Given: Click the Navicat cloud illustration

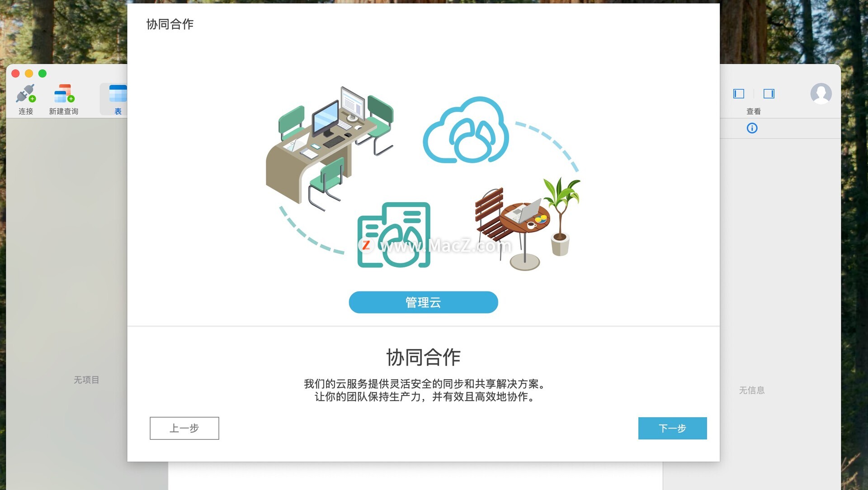Looking at the screenshot, I should [466, 130].
